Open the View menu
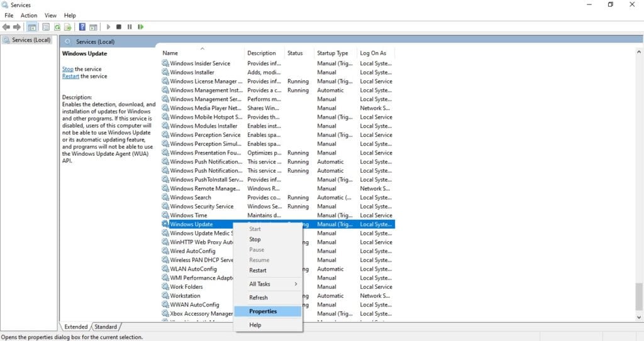 pos(50,16)
